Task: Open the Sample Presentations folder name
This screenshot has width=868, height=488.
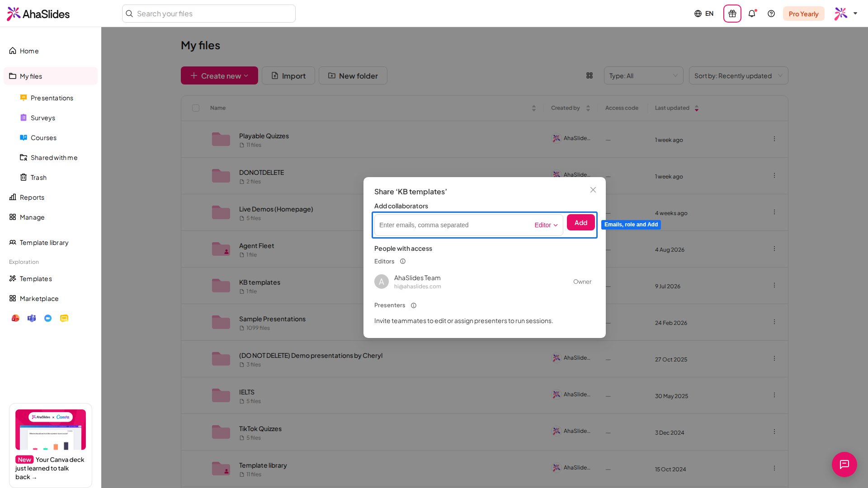Action: pos(272,319)
